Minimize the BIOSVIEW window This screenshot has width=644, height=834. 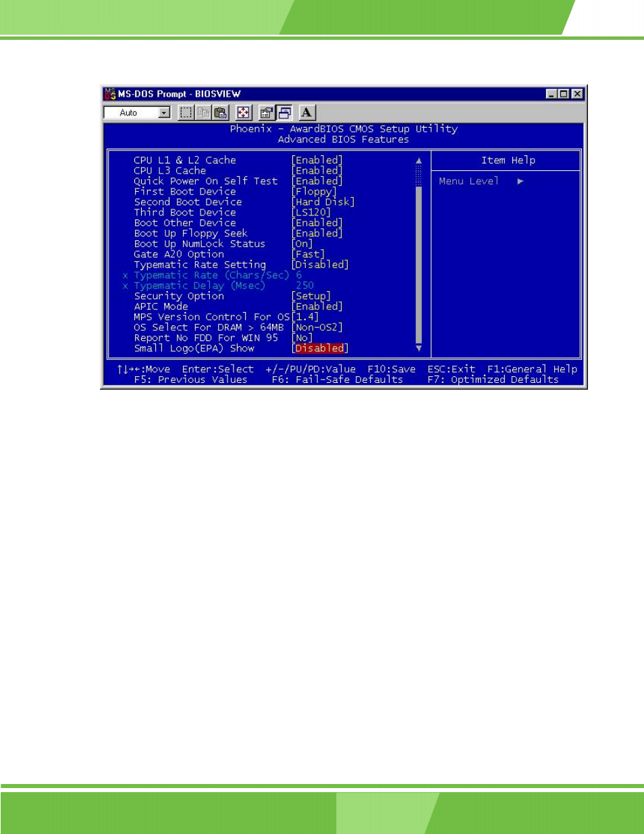[552, 94]
